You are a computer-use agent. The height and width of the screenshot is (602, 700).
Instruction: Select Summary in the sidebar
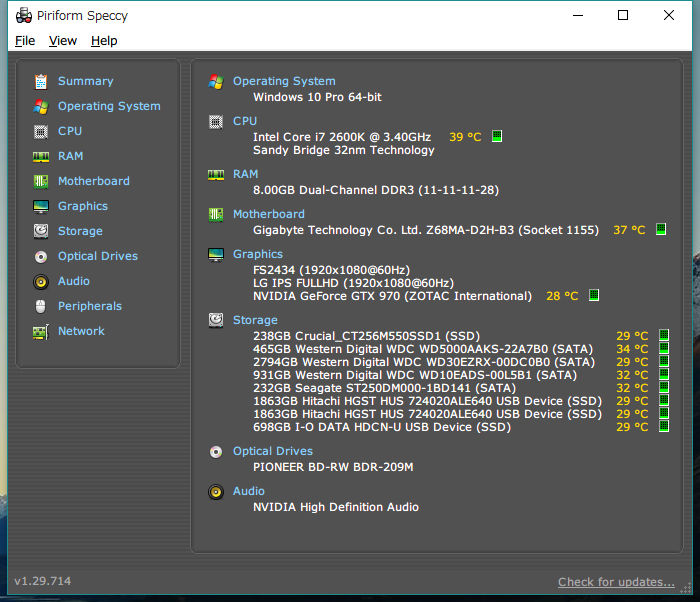(86, 81)
